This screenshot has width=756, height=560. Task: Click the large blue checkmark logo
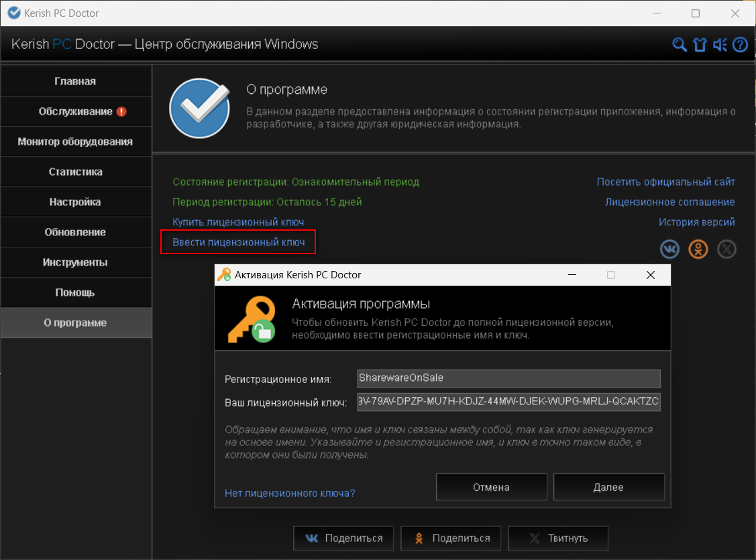click(x=200, y=108)
